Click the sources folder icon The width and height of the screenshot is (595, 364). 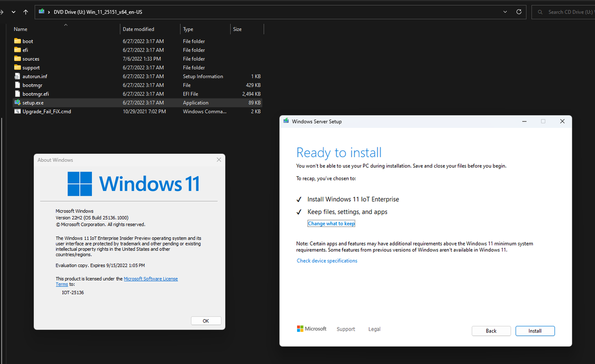pyautogui.click(x=18, y=59)
